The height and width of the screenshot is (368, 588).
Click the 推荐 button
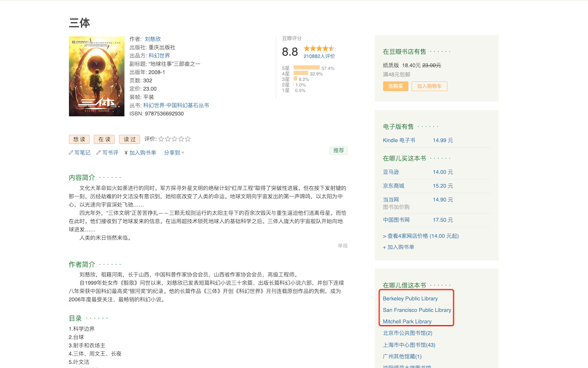pos(339,150)
